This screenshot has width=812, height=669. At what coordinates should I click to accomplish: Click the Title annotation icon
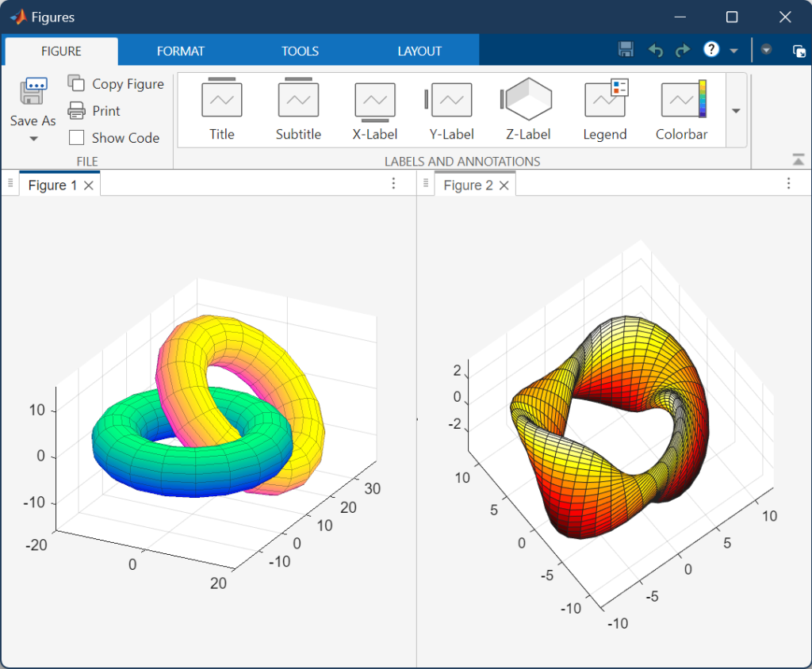222,101
